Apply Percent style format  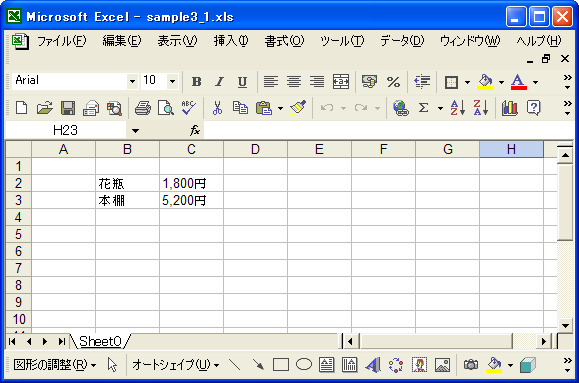point(393,82)
